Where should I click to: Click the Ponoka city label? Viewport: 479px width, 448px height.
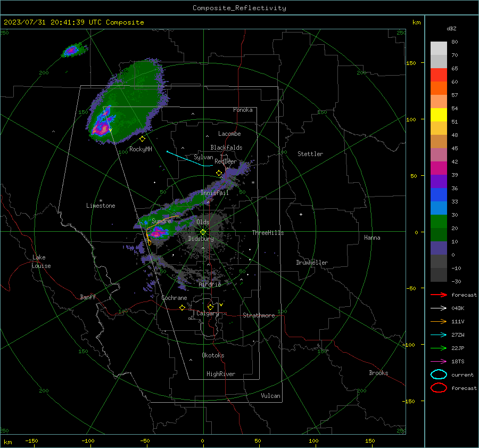pos(243,110)
